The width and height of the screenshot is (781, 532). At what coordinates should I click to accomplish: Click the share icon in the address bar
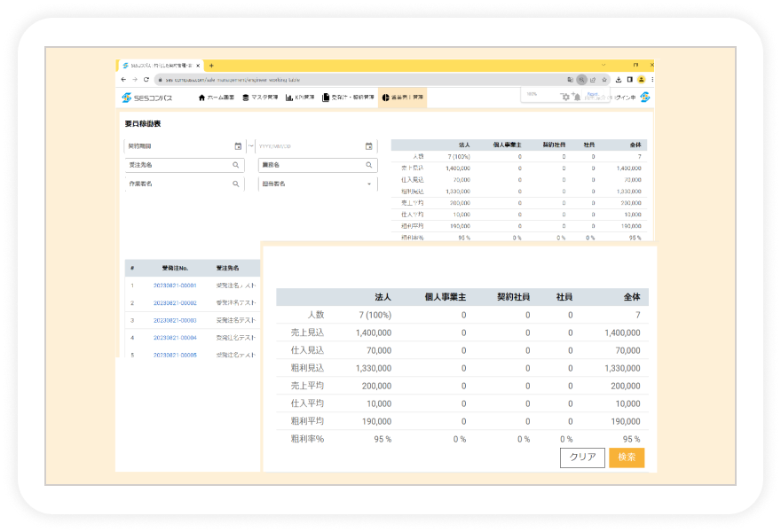coord(593,80)
